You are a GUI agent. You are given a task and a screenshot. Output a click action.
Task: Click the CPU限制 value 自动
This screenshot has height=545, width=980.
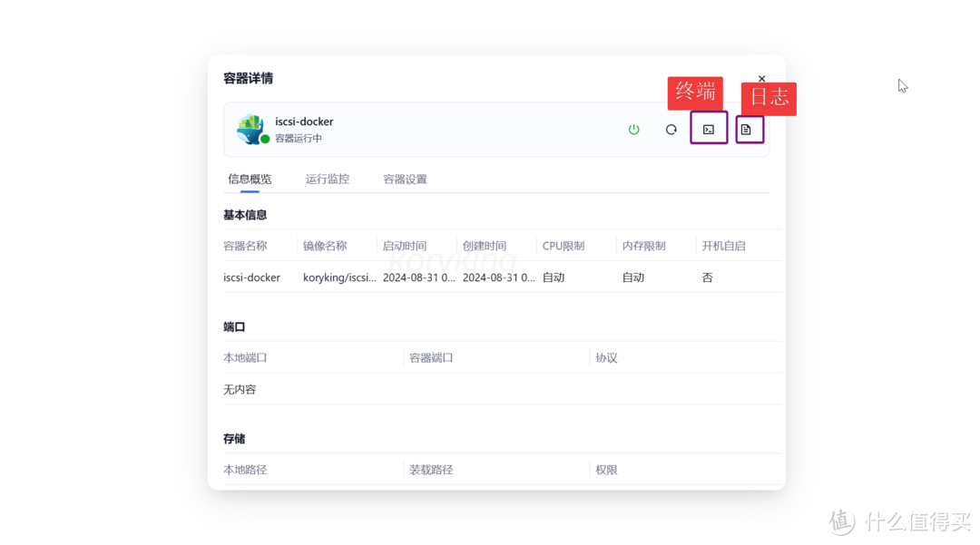point(554,277)
